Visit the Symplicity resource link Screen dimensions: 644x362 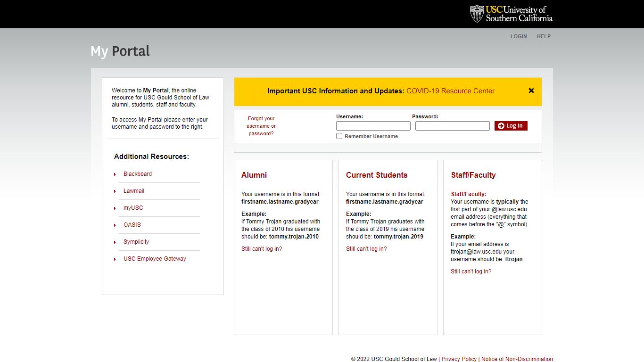click(x=136, y=242)
